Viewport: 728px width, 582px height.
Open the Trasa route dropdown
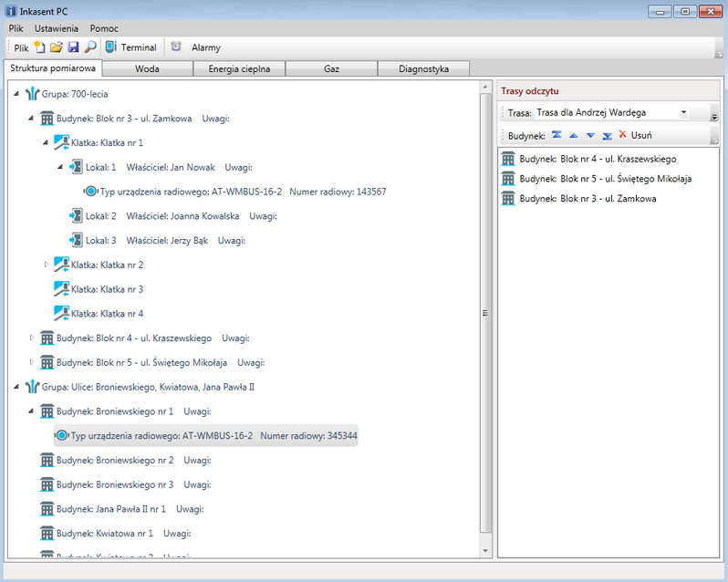tap(683, 112)
